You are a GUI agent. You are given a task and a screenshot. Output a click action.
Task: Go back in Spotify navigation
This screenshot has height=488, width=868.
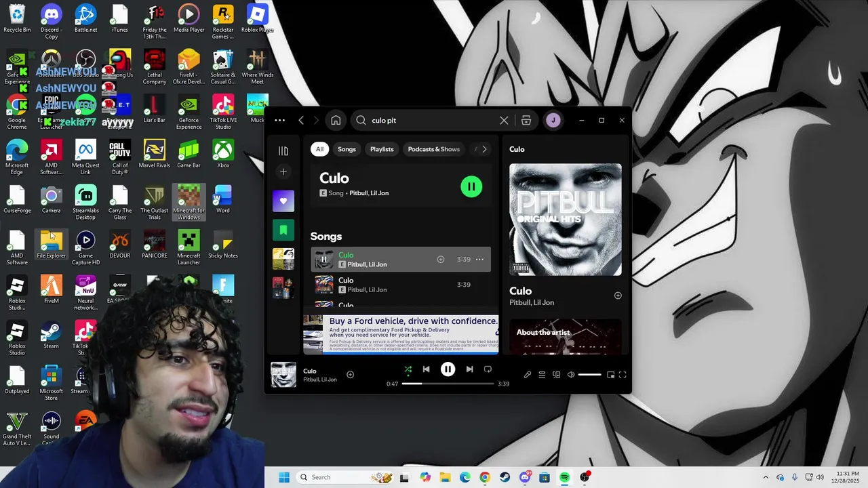[301, 121]
